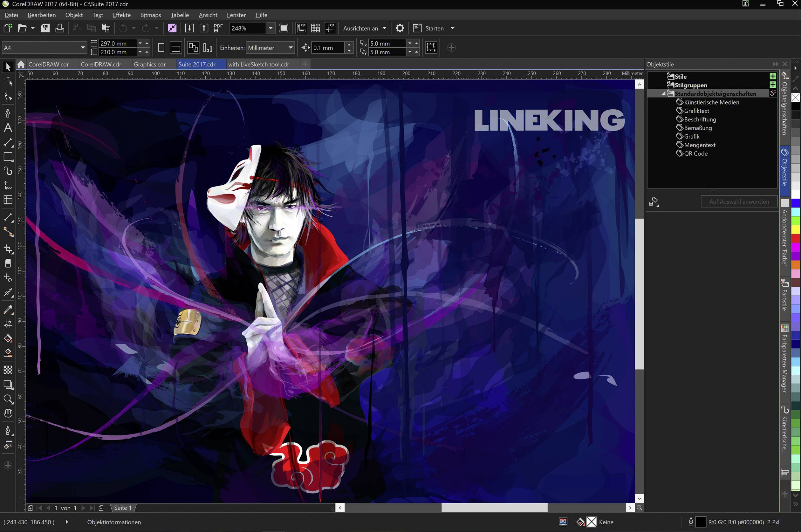
Task: Open the Effekte menu
Action: point(121,15)
